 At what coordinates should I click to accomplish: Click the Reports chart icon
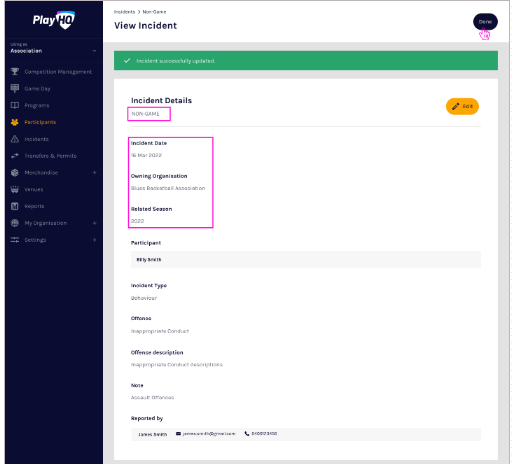[x=15, y=206]
